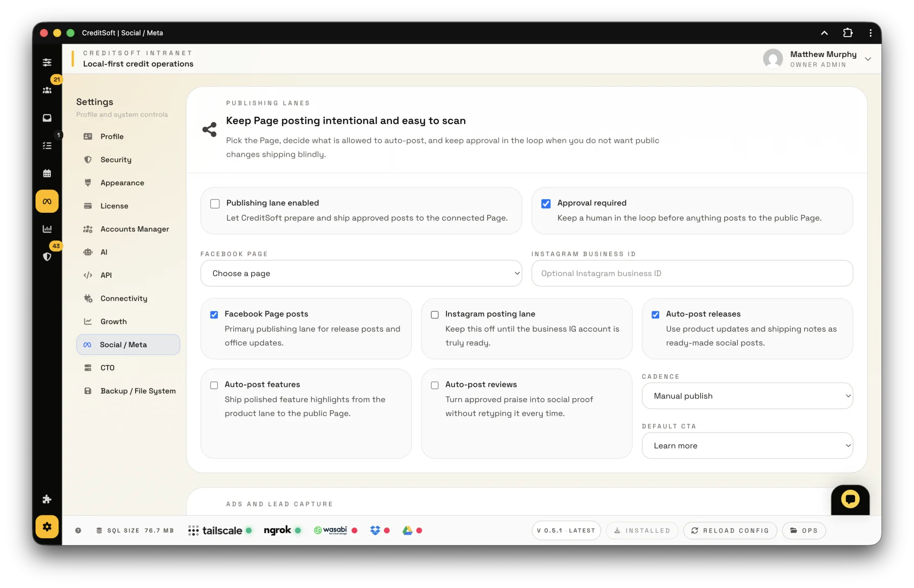Enable the Instagram posting lane checkbox
914x588 pixels.
click(x=435, y=315)
